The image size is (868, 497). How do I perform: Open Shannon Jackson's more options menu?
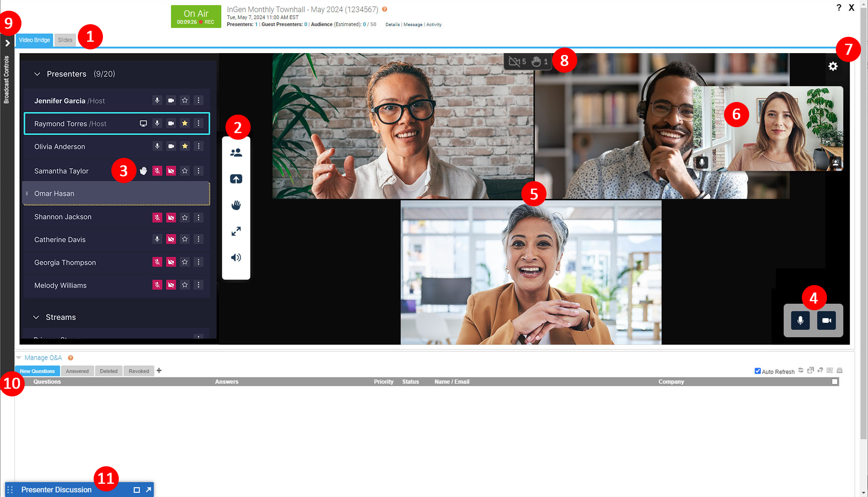coord(198,218)
